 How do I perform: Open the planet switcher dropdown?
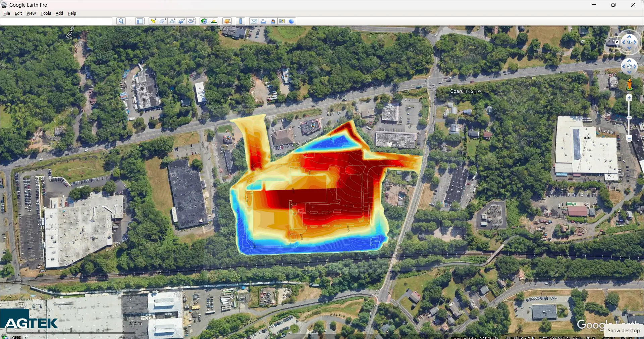[227, 21]
